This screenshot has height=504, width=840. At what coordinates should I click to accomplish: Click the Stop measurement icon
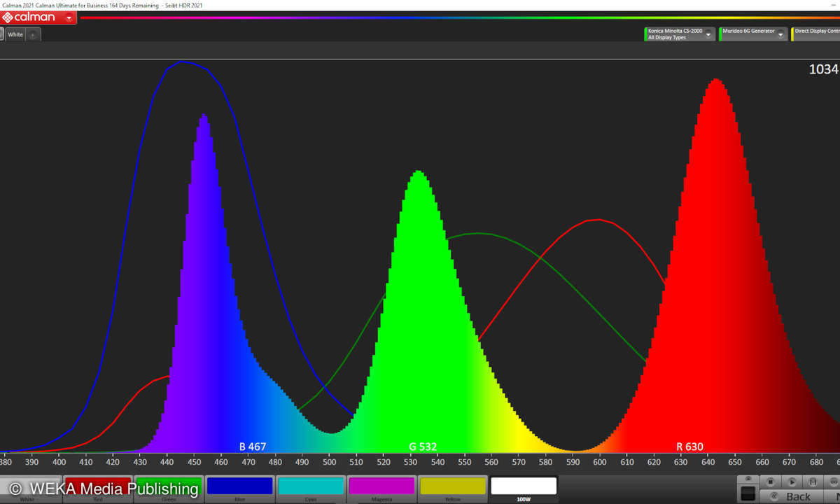pos(771,482)
